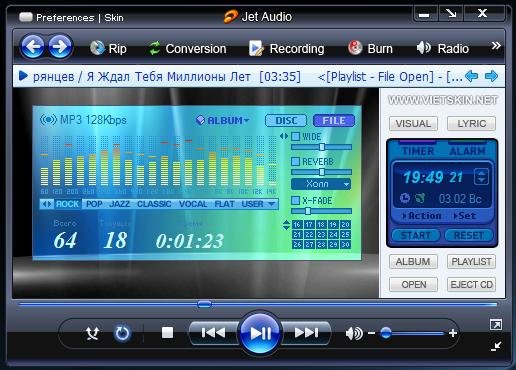Stop playback
Viewport: 516px width, 370px height.
pyautogui.click(x=167, y=333)
